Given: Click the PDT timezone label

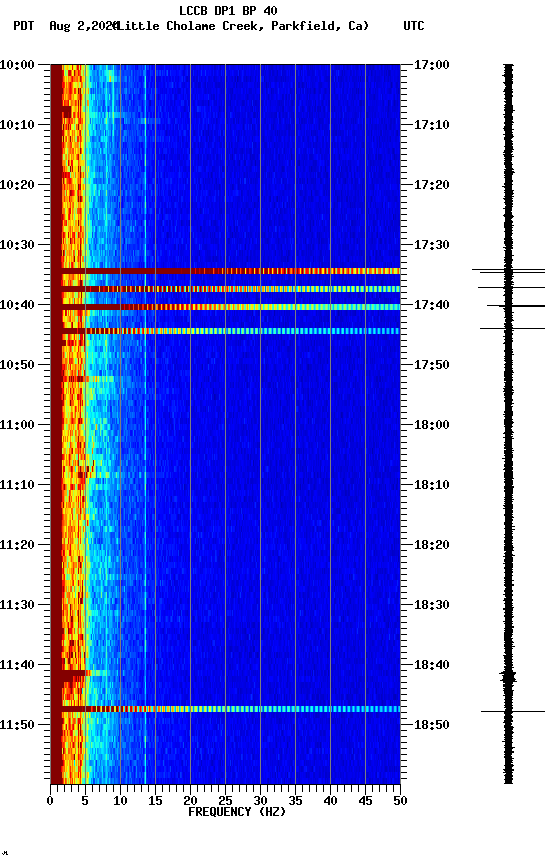Looking at the screenshot, I should 24,26.
